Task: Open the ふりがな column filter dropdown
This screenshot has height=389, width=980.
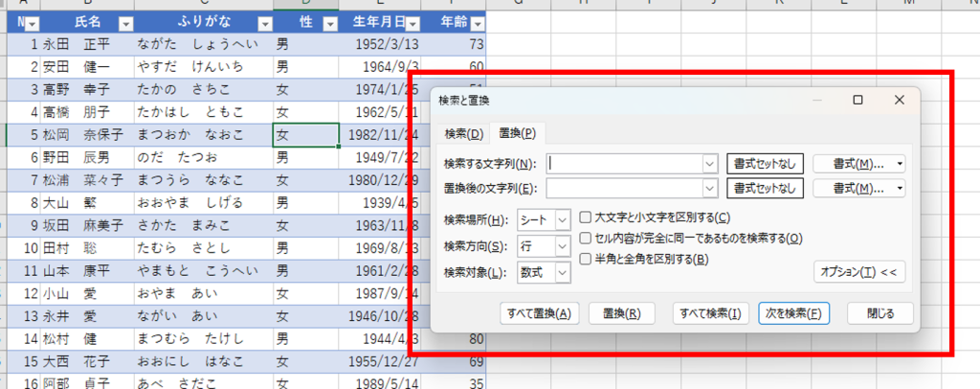Action: [x=259, y=24]
